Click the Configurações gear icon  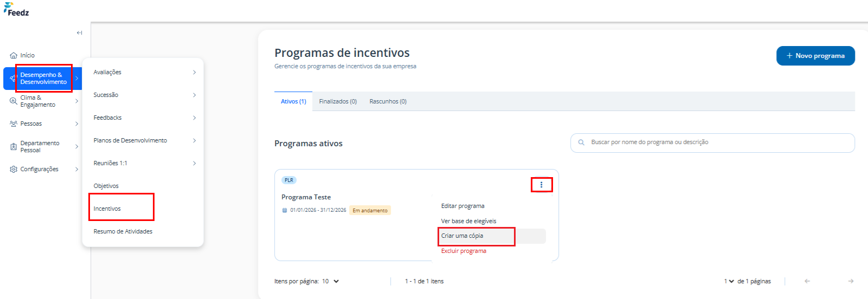[14, 170]
